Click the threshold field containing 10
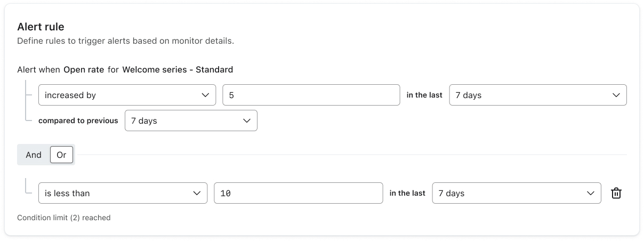This screenshot has width=644, height=241. click(298, 193)
